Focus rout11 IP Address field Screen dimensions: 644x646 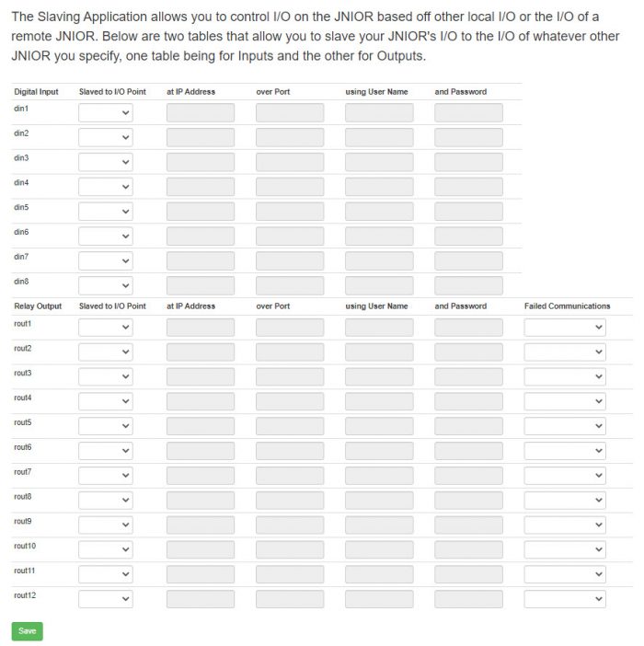pyautogui.click(x=201, y=575)
